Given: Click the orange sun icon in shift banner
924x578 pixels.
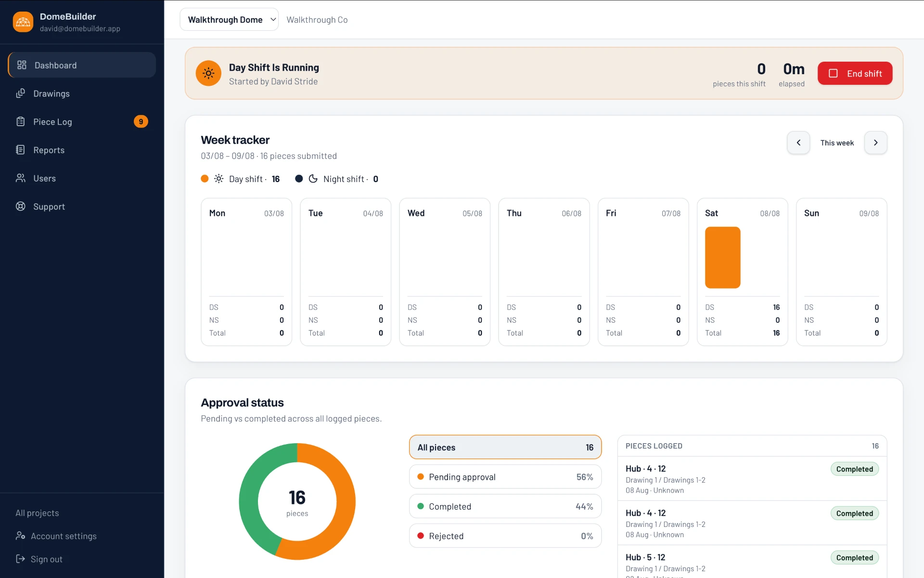Looking at the screenshot, I should pyautogui.click(x=208, y=73).
